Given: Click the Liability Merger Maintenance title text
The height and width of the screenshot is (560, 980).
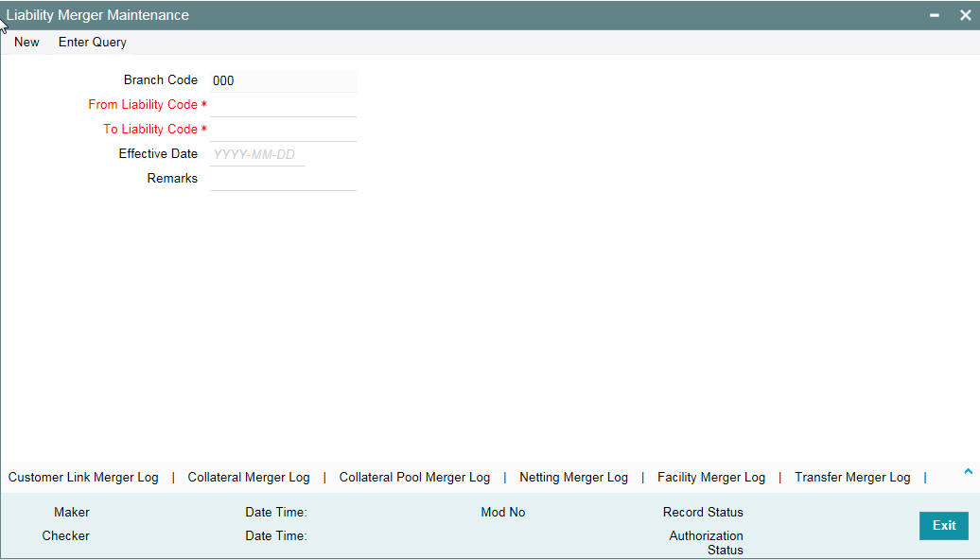Looking at the screenshot, I should [x=97, y=15].
